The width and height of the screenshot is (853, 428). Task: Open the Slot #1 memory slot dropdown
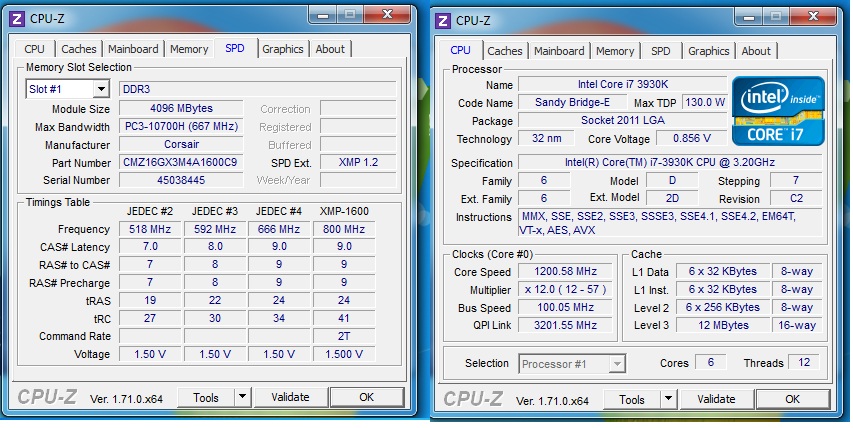point(101,89)
